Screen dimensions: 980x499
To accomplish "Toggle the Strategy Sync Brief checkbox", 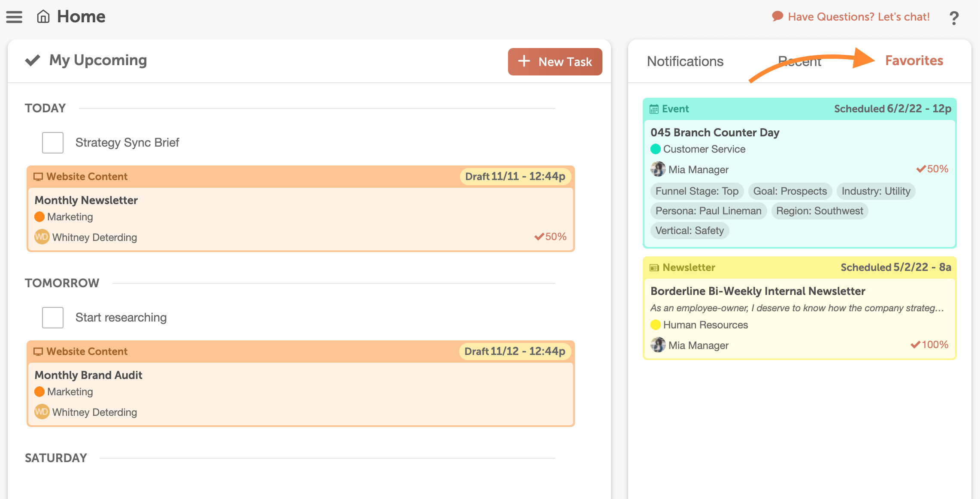I will point(53,141).
